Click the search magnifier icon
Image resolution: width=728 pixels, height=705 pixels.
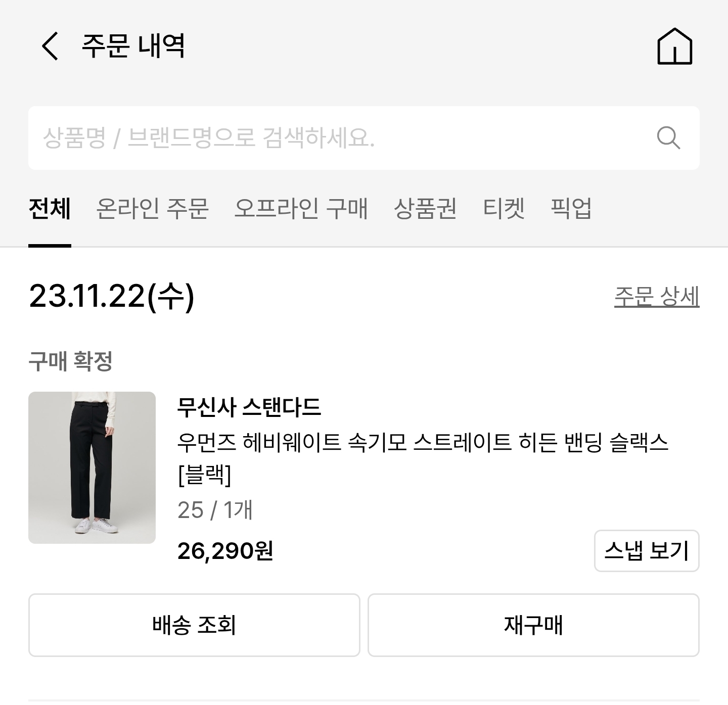click(668, 137)
